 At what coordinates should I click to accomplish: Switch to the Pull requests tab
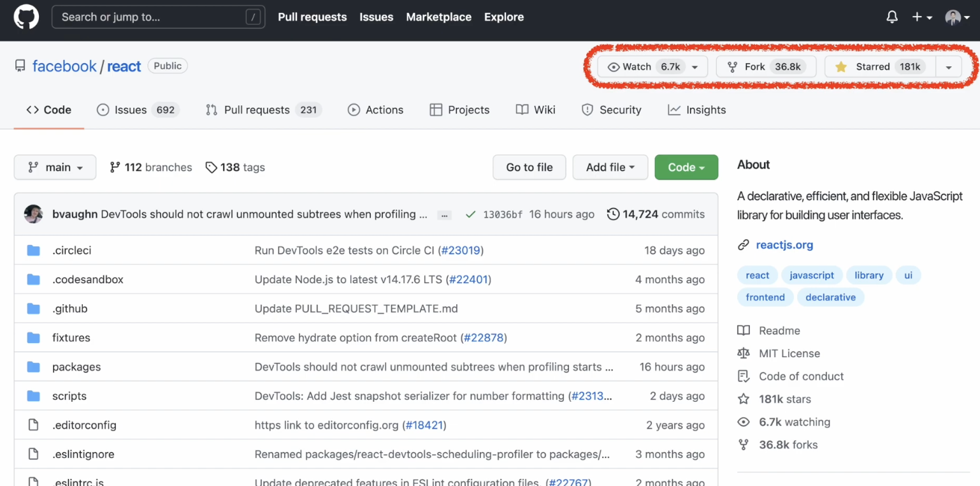point(264,110)
